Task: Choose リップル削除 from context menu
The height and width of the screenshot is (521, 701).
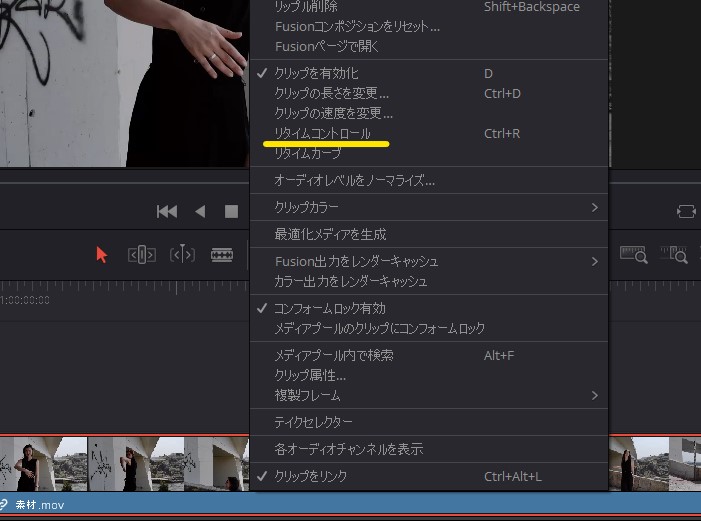Action: click(x=429, y=7)
